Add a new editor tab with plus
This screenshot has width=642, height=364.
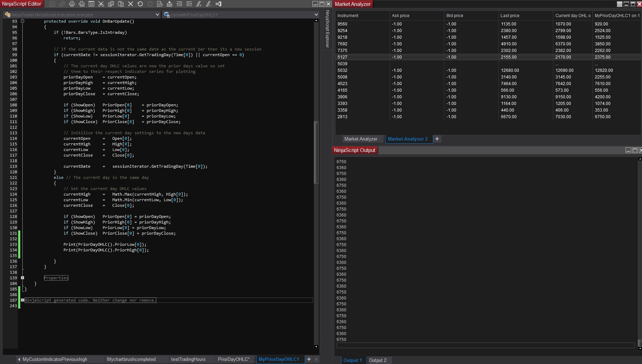[x=309, y=359]
